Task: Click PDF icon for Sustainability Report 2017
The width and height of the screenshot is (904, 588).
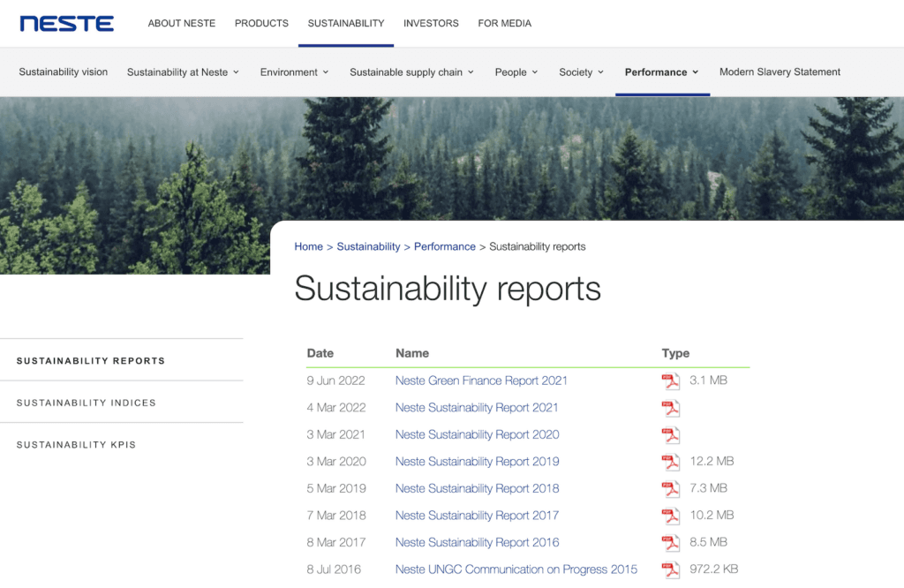Action: tap(671, 516)
